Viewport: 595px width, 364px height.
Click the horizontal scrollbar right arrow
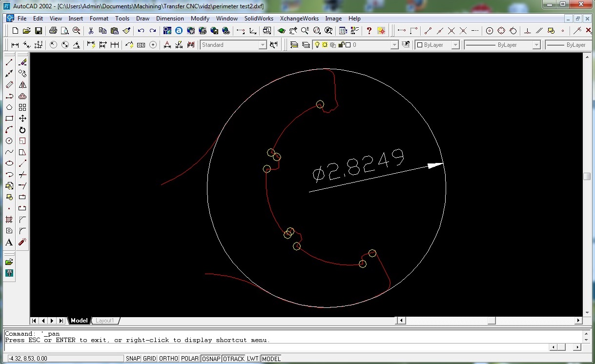coord(578,321)
